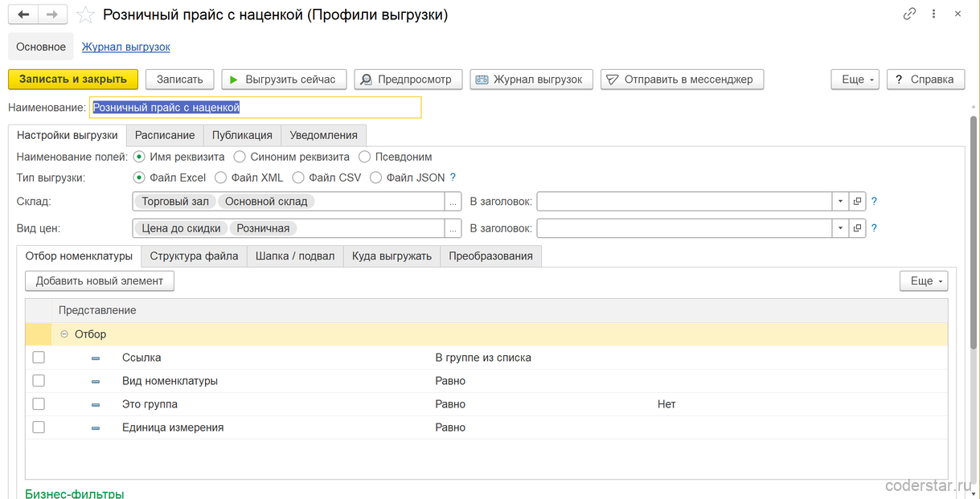Click the filter item icon for Ссылка row

coord(96,358)
